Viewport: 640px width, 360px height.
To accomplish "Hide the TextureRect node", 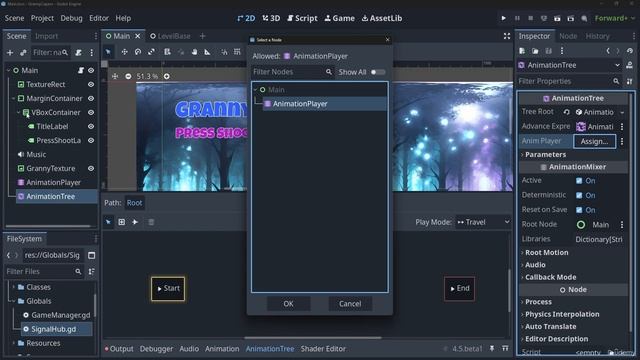I will click(91, 84).
